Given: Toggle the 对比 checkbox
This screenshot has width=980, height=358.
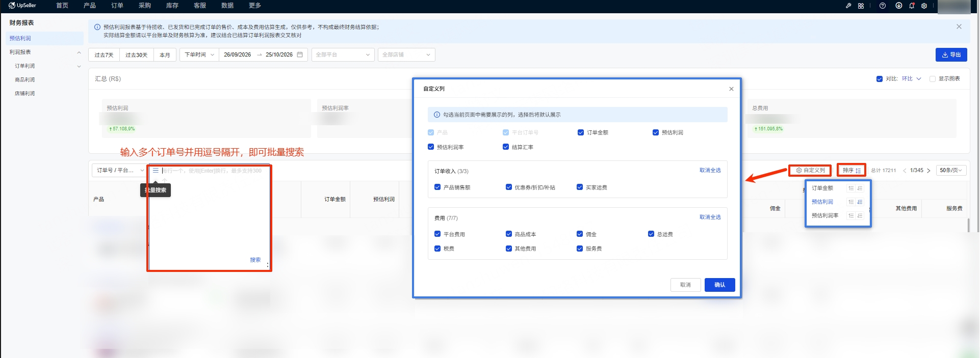Looking at the screenshot, I should click(880, 79).
